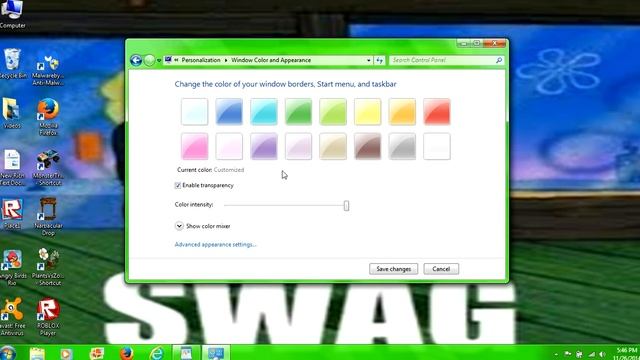Open Computer desktop icon

[12, 14]
